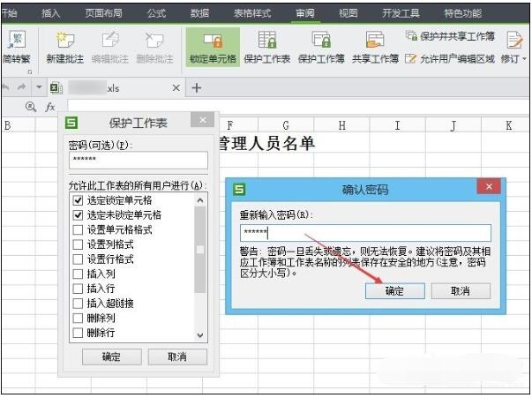Open the 数据 ribbon tab

tap(199, 13)
